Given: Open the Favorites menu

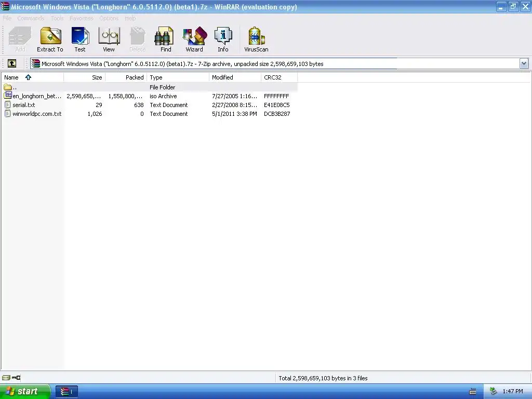Looking at the screenshot, I should pos(82,18).
